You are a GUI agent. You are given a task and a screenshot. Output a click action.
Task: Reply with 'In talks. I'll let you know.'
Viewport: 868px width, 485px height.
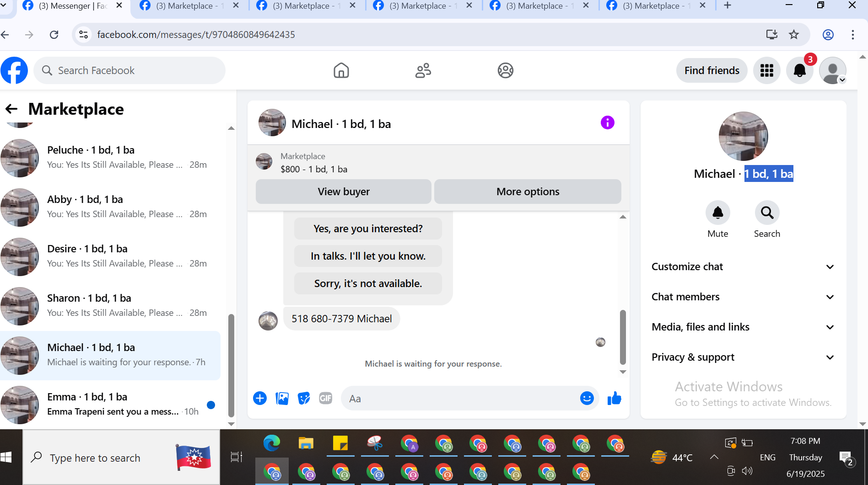point(368,256)
